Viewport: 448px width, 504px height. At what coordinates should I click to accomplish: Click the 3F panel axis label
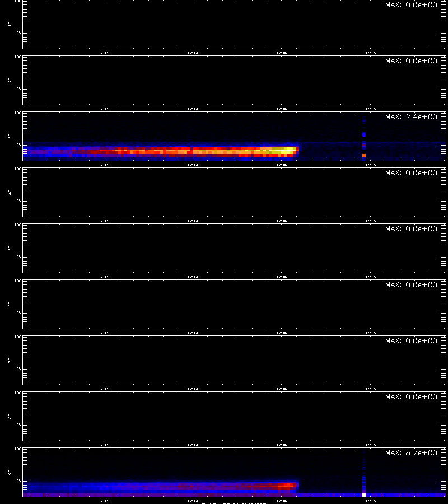coord(10,136)
